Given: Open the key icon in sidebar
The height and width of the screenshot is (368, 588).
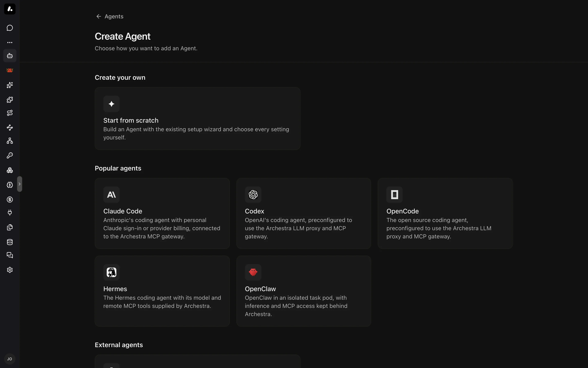Looking at the screenshot, I should pyautogui.click(x=10, y=156).
